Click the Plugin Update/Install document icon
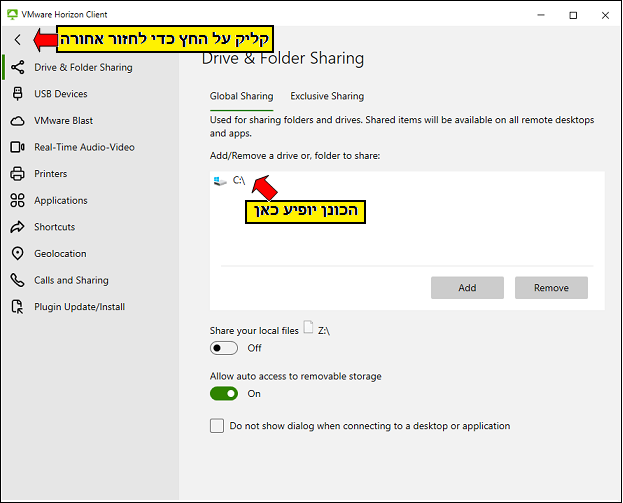Image resolution: width=623 pixels, height=503 pixels. pyautogui.click(x=17, y=307)
